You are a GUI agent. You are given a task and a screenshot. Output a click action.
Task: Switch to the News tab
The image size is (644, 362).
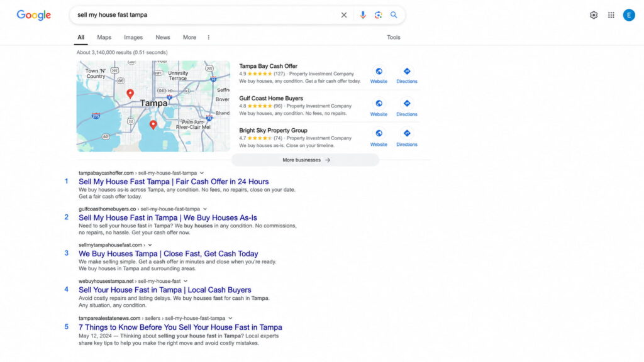click(163, 37)
